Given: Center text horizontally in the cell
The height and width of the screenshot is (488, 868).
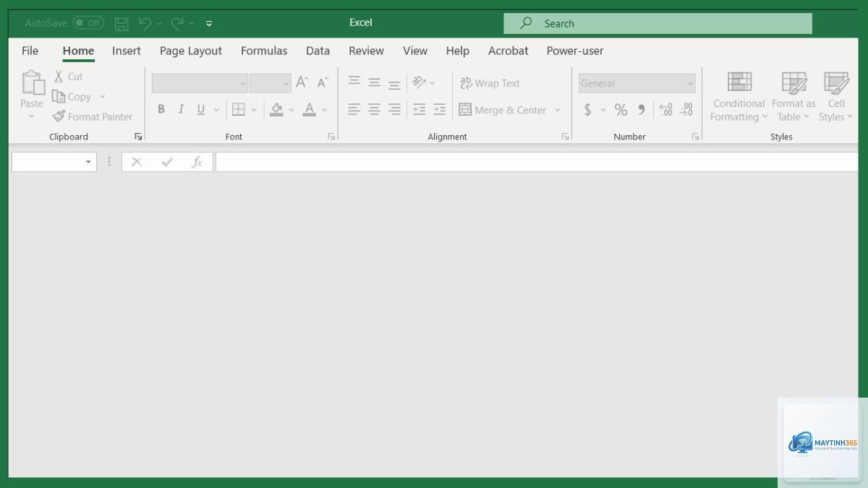Looking at the screenshot, I should [x=374, y=109].
